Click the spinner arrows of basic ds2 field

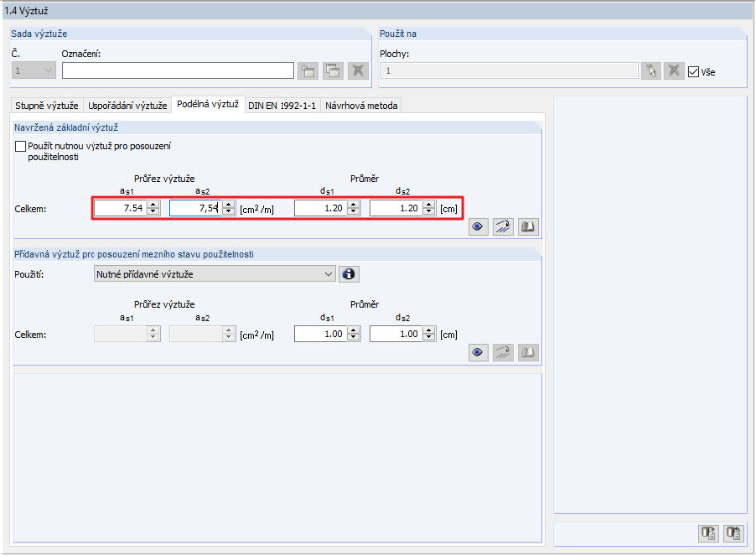pyautogui.click(x=429, y=208)
